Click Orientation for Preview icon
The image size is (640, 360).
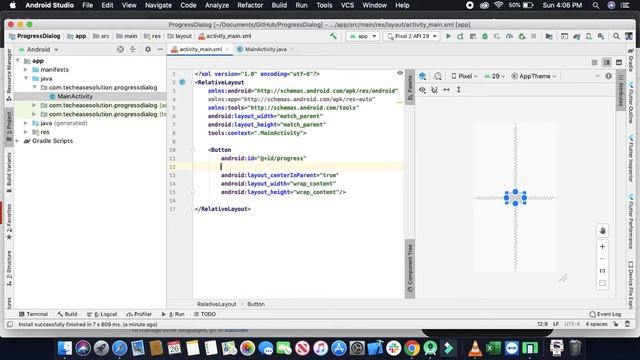pos(438,76)
